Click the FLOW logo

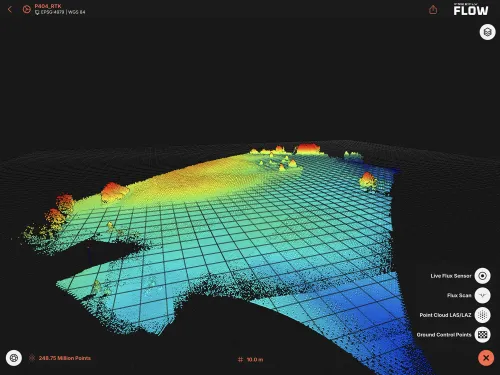click(471, 10)
